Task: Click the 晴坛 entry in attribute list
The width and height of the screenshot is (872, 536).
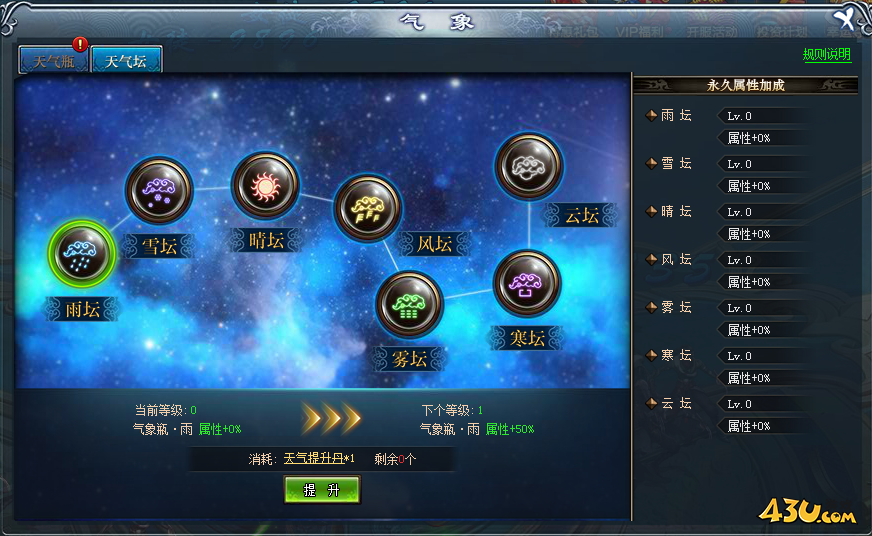Action: (x=676, y=211)
